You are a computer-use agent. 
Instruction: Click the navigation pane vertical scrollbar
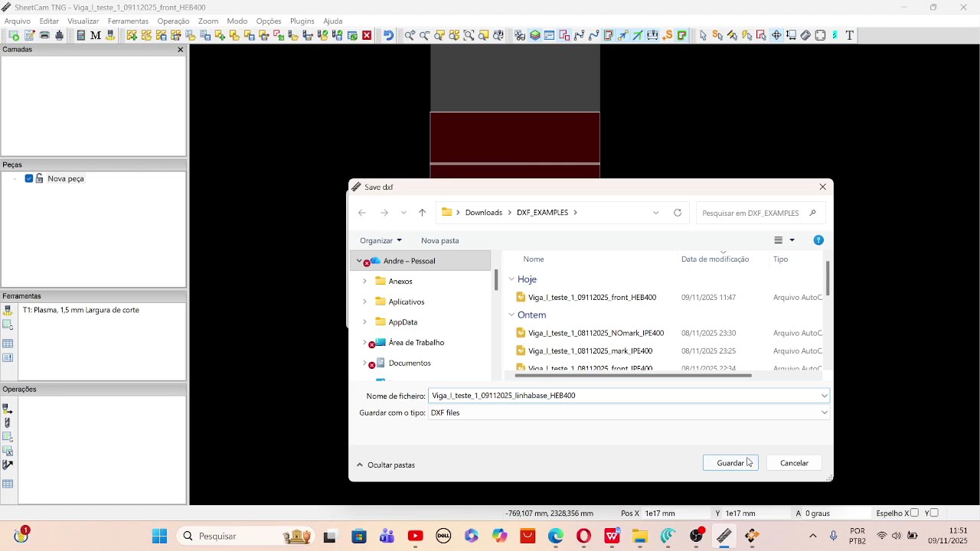coord(495,280)
